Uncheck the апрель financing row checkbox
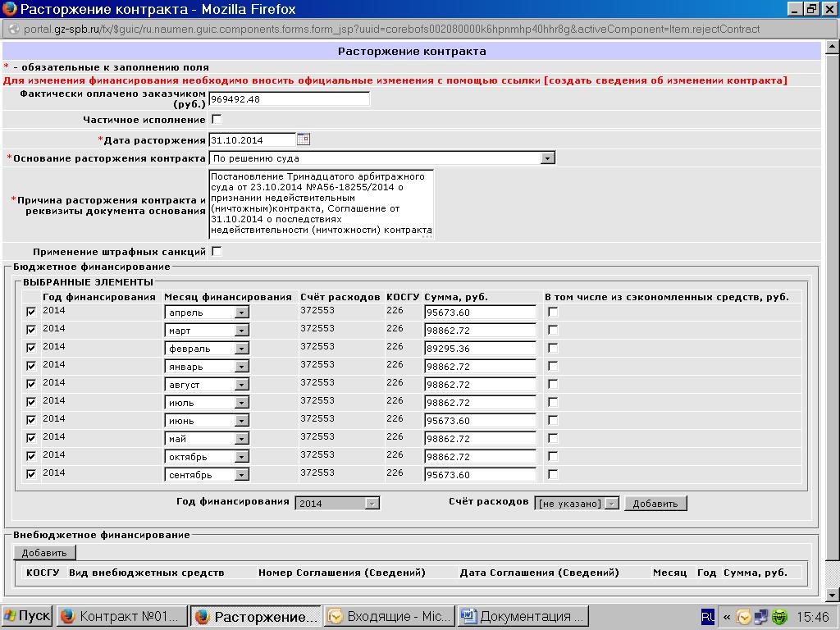The height and width of the screenshot is (630, 840). pyautogui.click(x=31, y=311)
